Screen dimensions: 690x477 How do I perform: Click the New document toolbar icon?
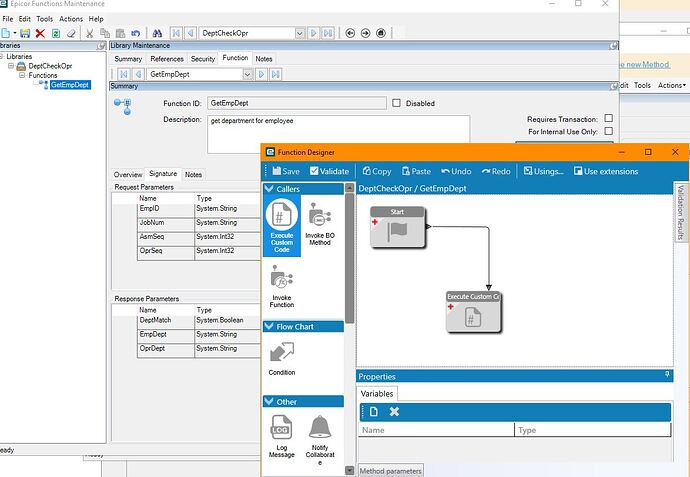coord(5,33)
